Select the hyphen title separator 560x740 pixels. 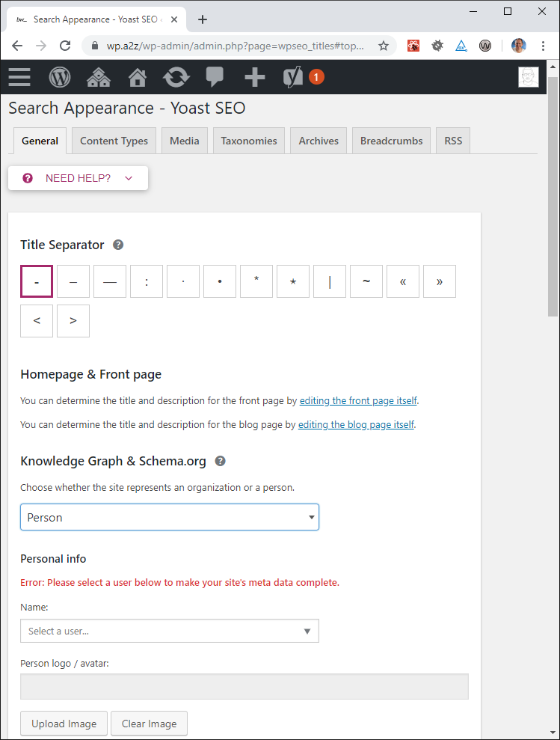click(37, 281)
